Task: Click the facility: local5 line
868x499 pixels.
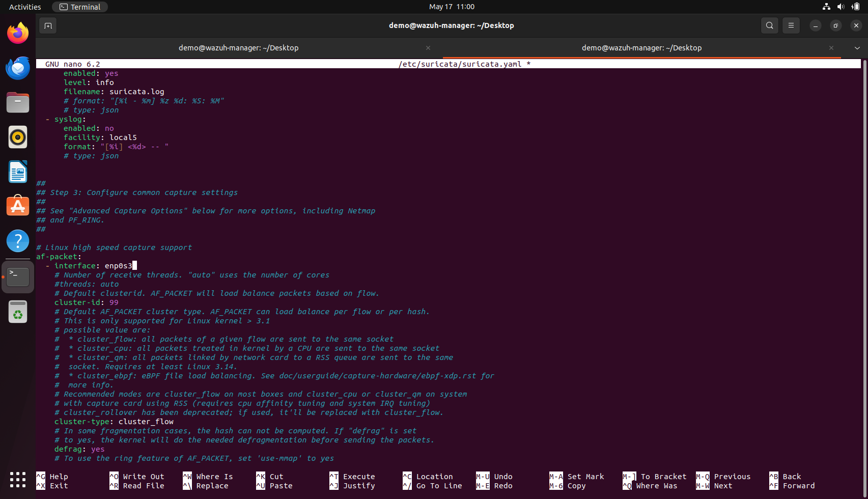Action: [x=100, y=137]
